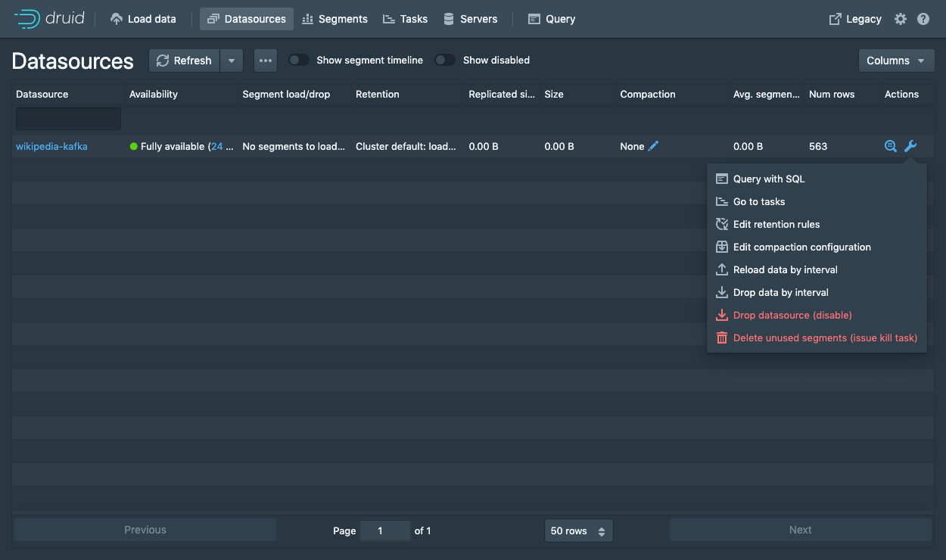Select Edit retention rules from actions menu

(776, 224)
